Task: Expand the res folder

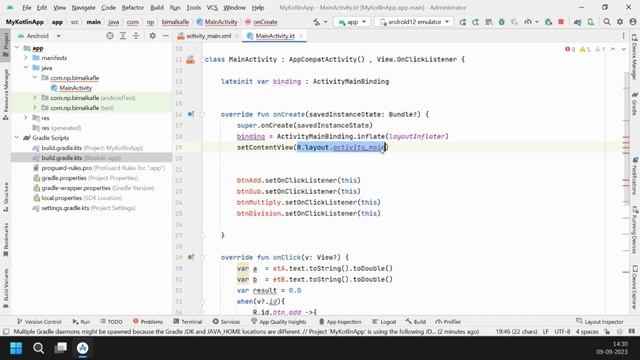Action: click(26, 118)
